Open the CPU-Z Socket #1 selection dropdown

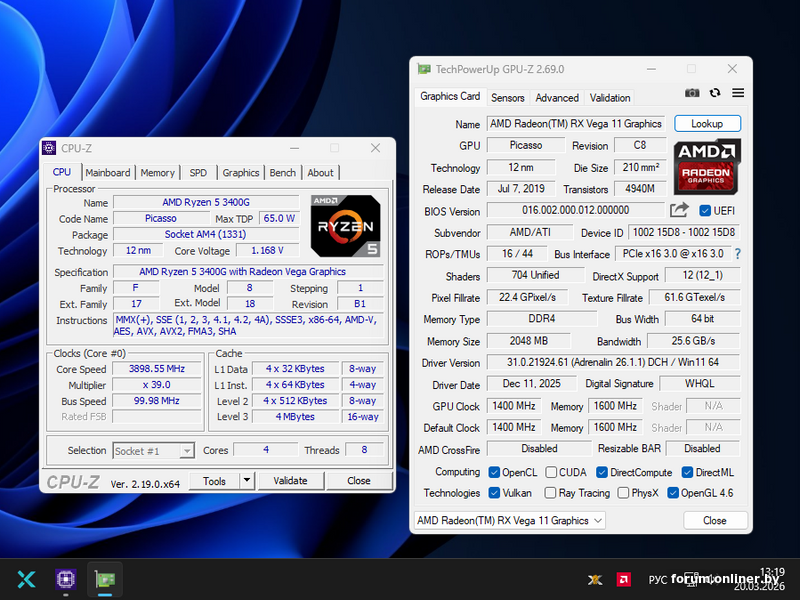click(154, 451)
